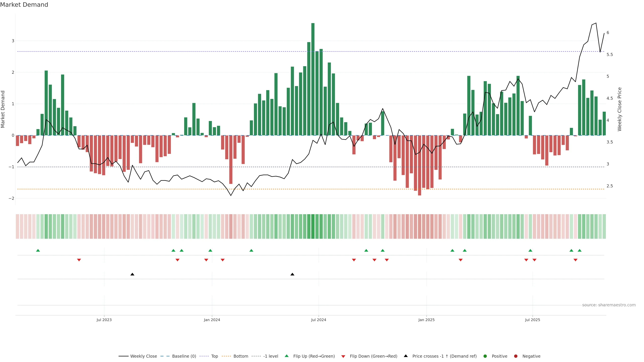Screen dimensions: 644x362
Task: Click the first black price-cross triangle marker
Action: point(132,274)
